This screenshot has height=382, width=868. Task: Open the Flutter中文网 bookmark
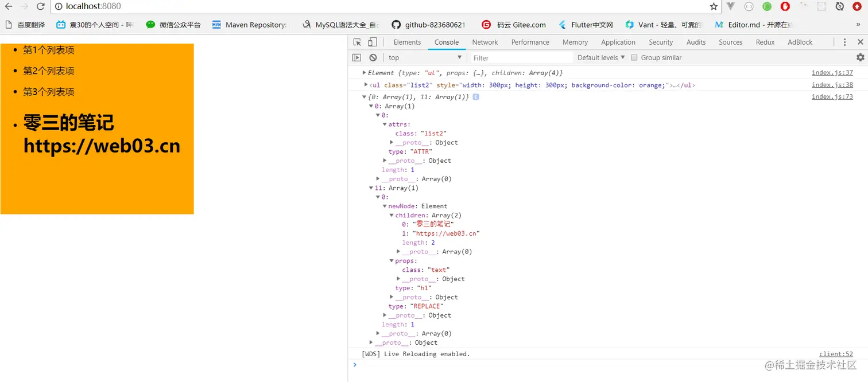586,25
